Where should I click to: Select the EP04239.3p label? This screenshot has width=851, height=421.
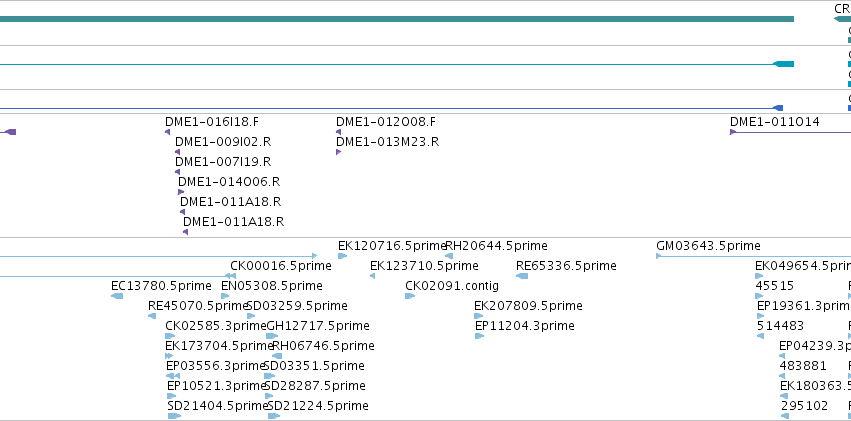[815, 346]
